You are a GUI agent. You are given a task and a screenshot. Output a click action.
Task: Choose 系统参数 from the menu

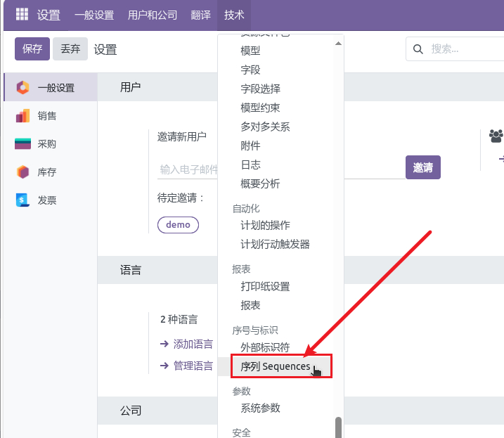[260, 408]
